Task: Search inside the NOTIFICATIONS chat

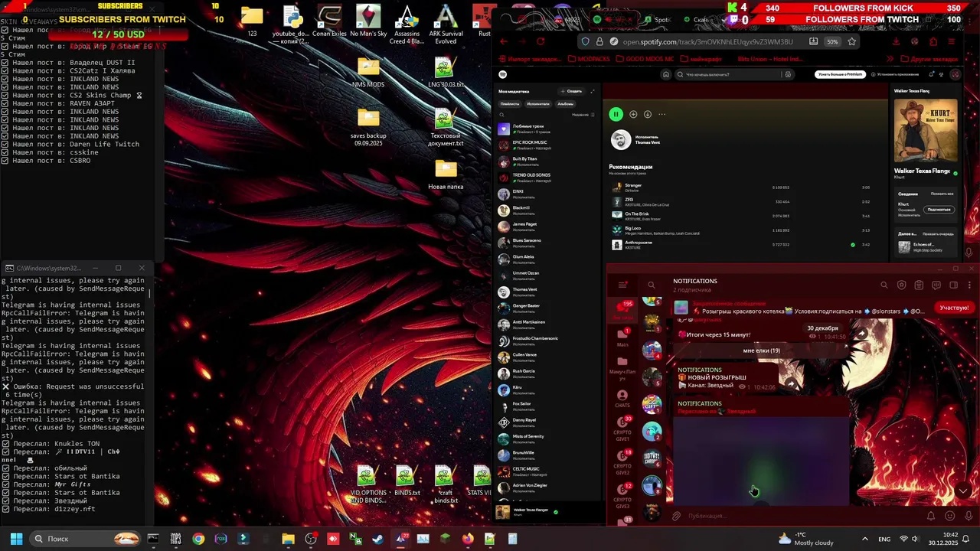Action: click(x=884, y=285)
